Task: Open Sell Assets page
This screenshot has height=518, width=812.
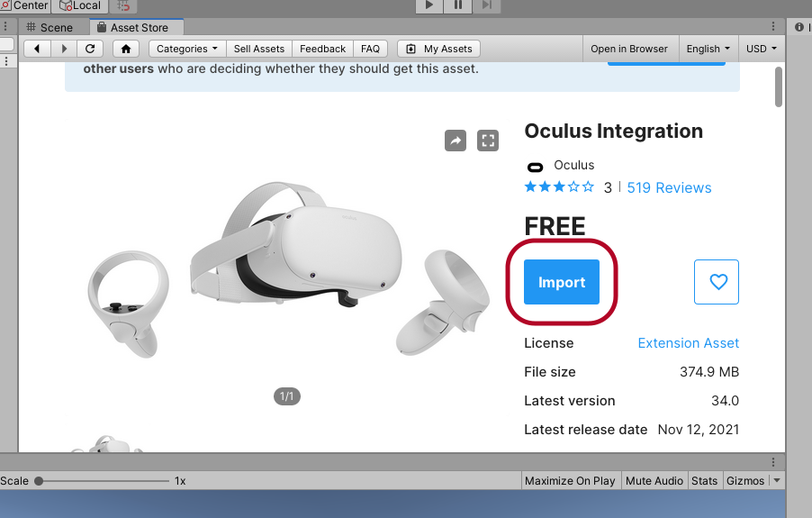Action: pyautogui.click(x=259, y=49)
